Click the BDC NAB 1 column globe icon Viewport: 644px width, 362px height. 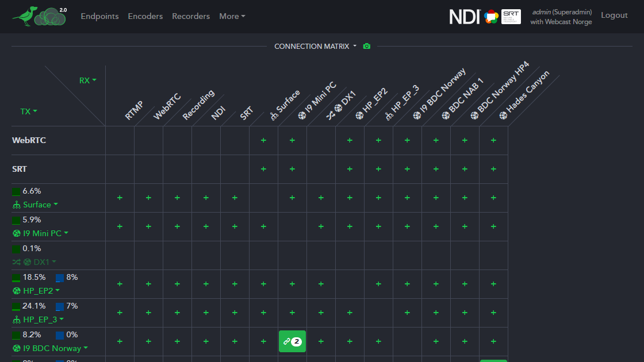click(x=446, y=115)
